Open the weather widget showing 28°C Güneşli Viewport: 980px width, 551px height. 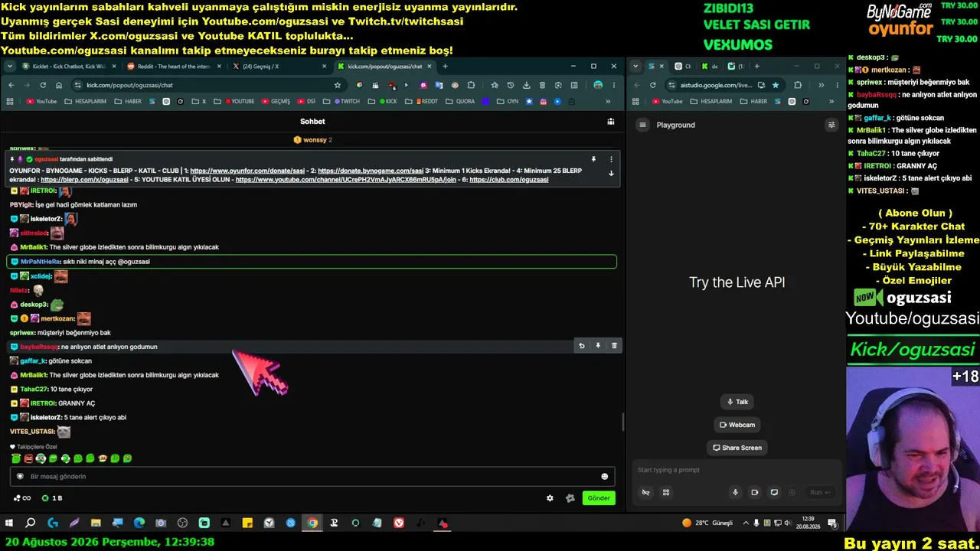coord(707,523)
